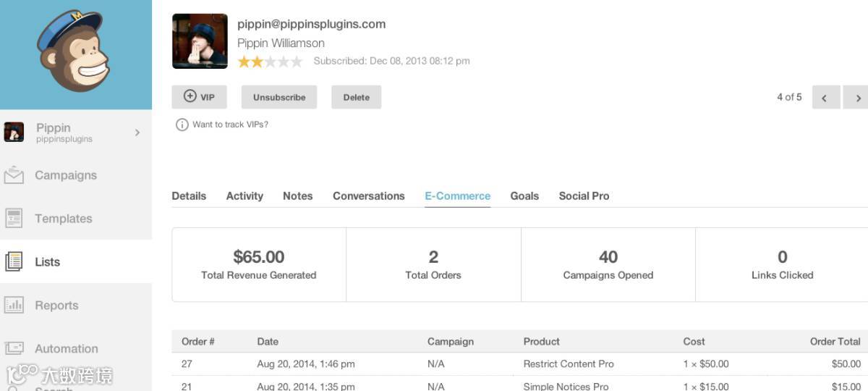Image resolution: width=868 pixels, height=391 pixels.
Task: Click the Date column header
Action: point(268,341)
